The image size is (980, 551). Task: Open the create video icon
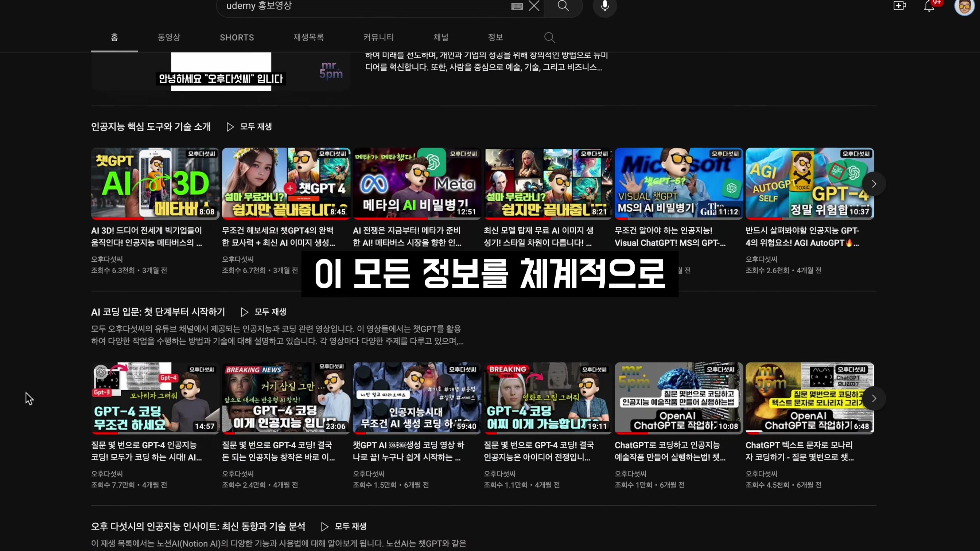click(900, 6)
